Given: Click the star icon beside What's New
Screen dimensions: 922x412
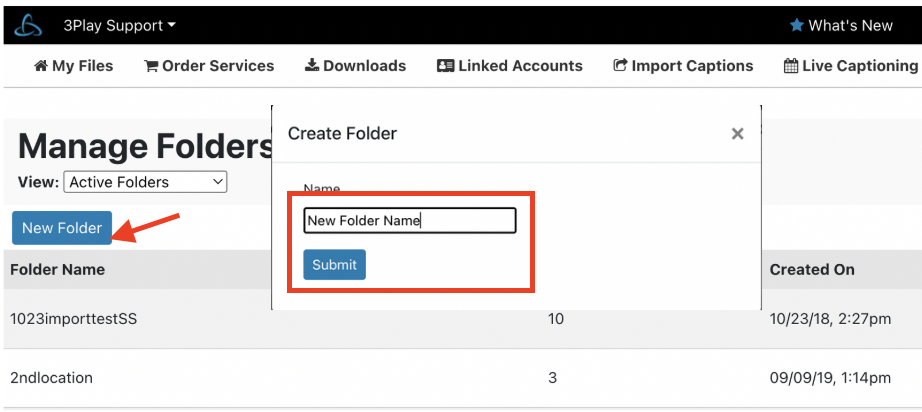Looking at the screenshot, I should [x=796, y=25].
